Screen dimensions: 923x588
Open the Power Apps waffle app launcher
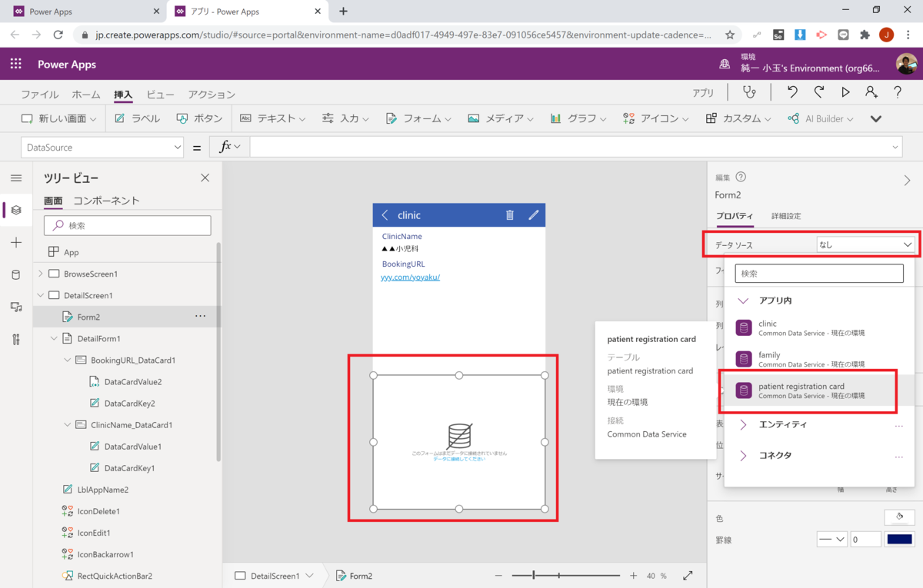coord(15,64)
